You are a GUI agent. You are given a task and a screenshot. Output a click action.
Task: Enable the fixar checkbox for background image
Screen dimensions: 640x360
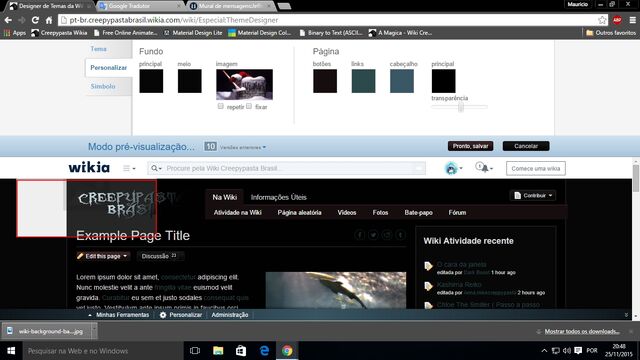click(249, 106)
